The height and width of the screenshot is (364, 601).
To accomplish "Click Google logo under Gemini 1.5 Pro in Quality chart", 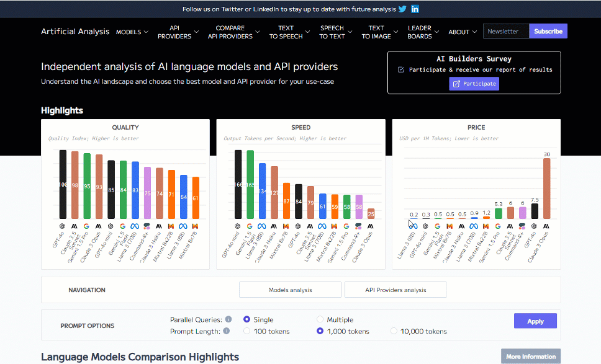I will 87,226.
